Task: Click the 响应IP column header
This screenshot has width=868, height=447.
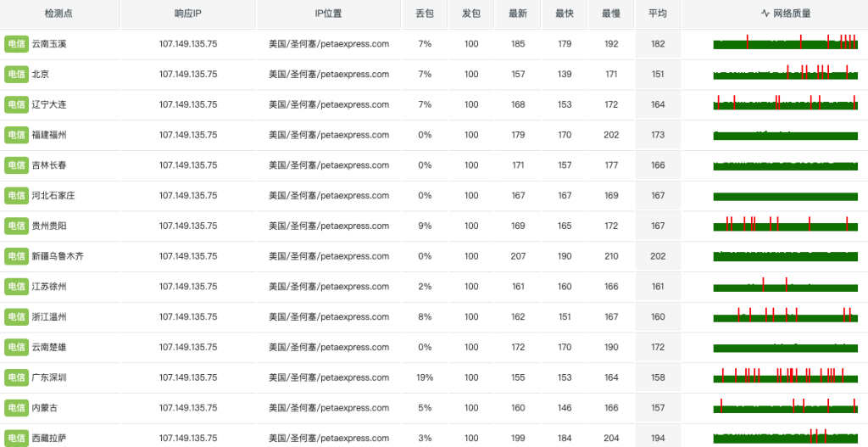Action: [x=187, y=14]
